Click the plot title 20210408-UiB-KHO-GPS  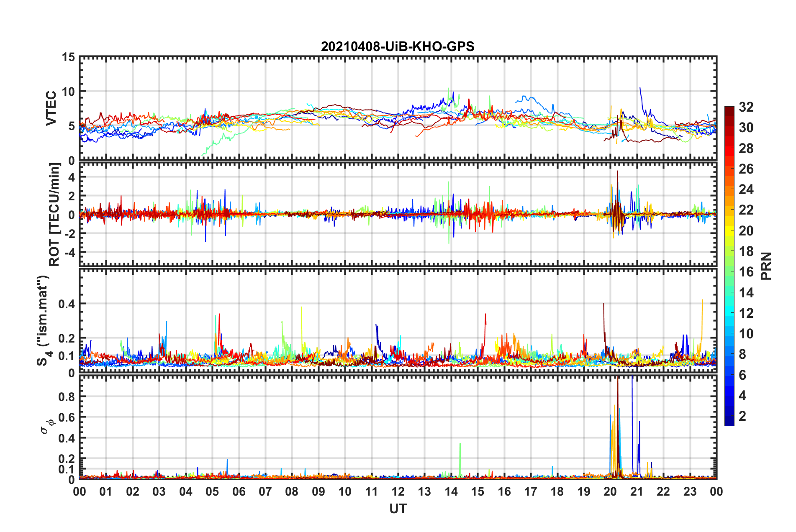tap(398, 46)
